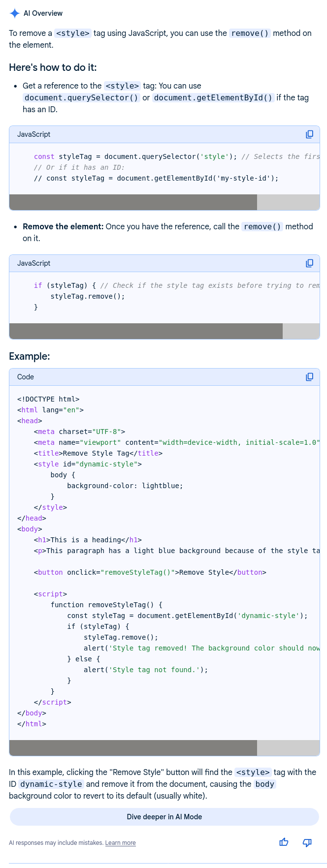Click the "Here's how to do it:" heading
Screen dimensions: 327x868
tap(53, 67)
